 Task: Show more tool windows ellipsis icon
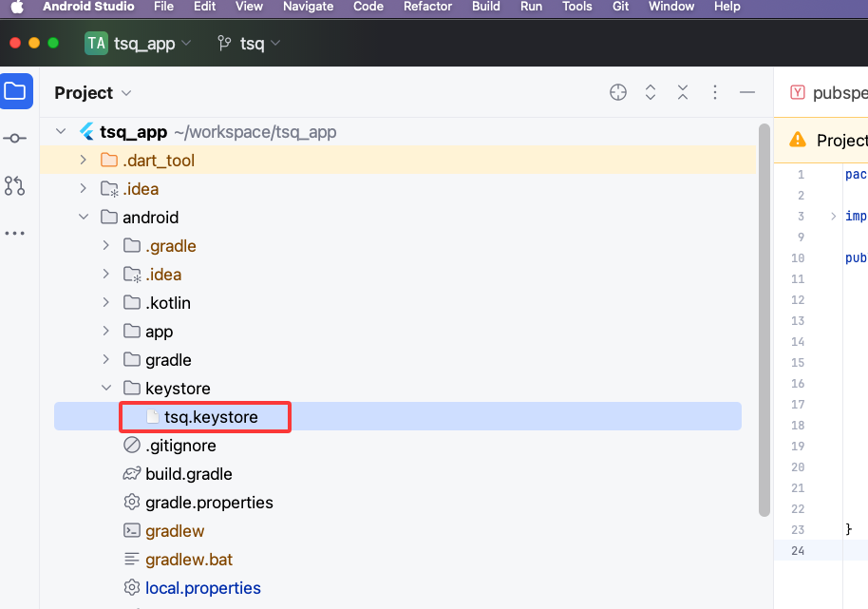click(15, 233)
